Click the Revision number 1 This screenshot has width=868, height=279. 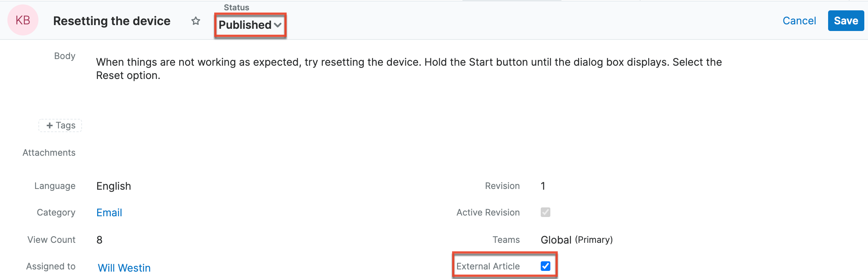(x=543, y=186)
